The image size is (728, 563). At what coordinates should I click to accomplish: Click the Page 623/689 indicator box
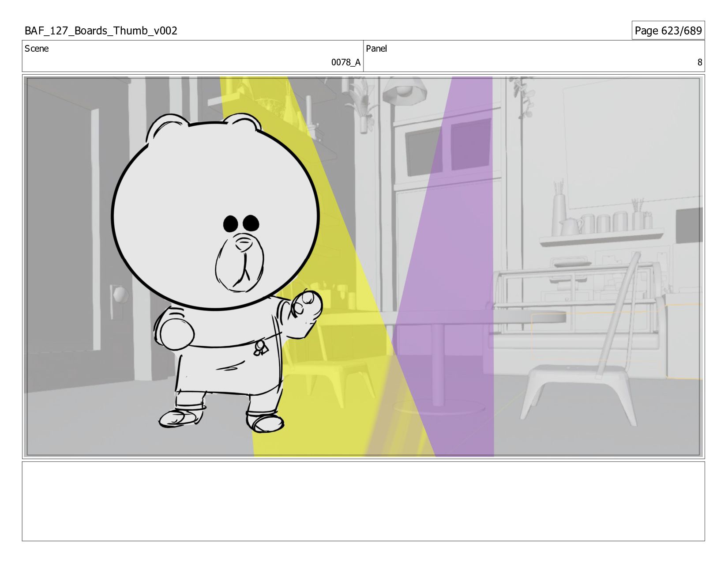[668, 30]
